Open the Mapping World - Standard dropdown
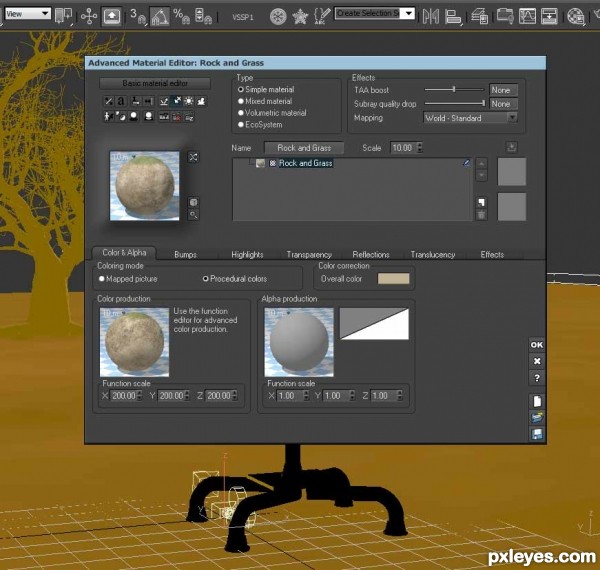Image resolution: width=600 pixels, height=570 pixels. pyautogui.click(x=470, y=118)
